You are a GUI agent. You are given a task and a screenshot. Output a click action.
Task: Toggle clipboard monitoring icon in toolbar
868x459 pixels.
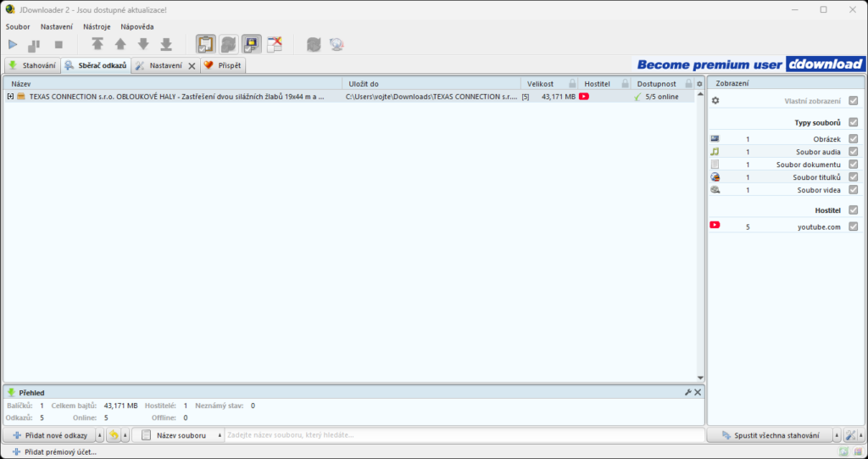tap(206, 44)
